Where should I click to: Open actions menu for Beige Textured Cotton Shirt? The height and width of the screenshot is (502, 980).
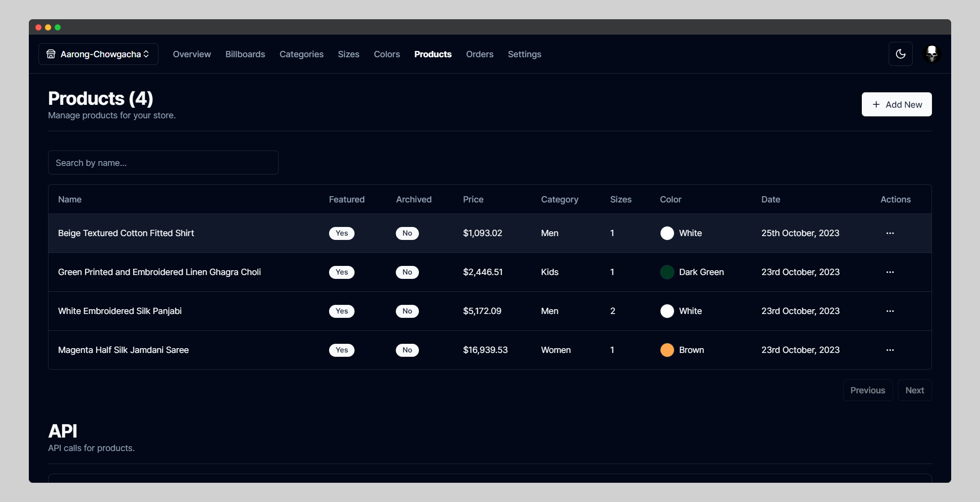890,233
